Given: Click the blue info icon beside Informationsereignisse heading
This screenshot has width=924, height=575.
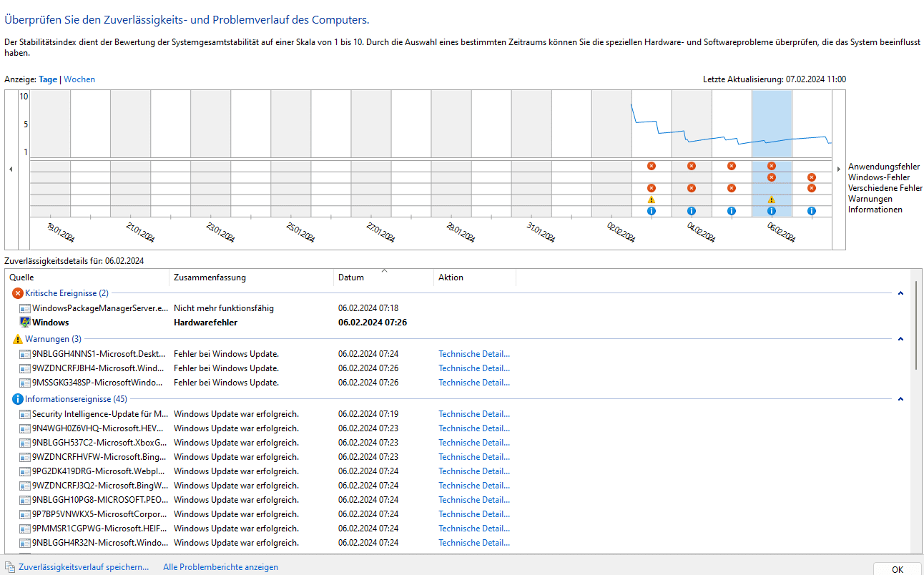Looking at the screenshot, I should pos(18,399).
